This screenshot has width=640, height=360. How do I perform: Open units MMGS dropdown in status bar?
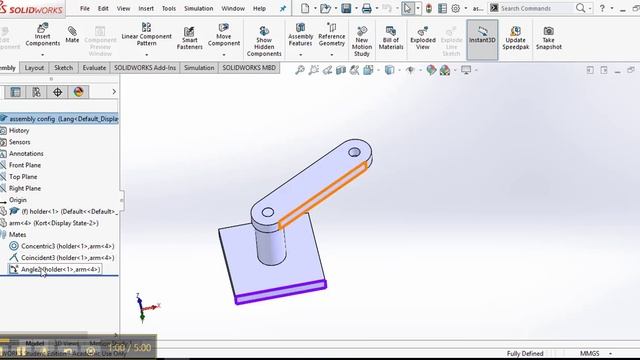coord(611,353)
